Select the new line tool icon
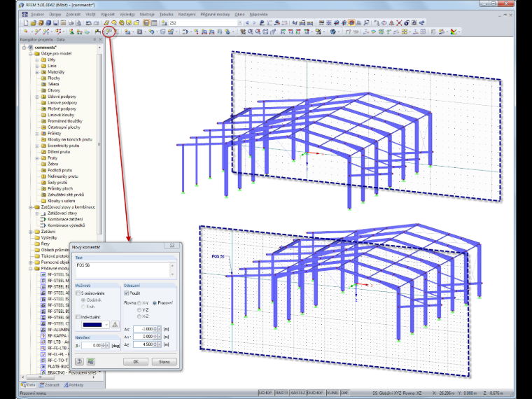The image size is (532, 399). 38,31
